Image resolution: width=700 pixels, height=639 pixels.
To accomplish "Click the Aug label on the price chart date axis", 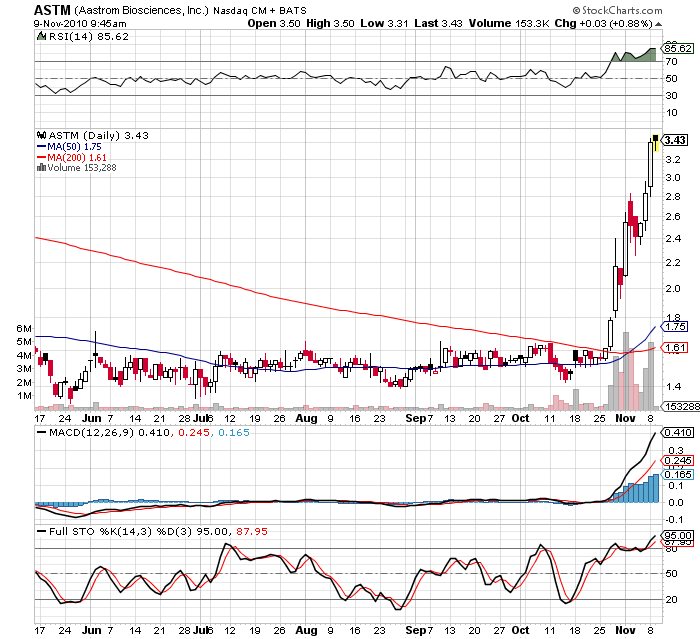I will (x=306, y=418).
